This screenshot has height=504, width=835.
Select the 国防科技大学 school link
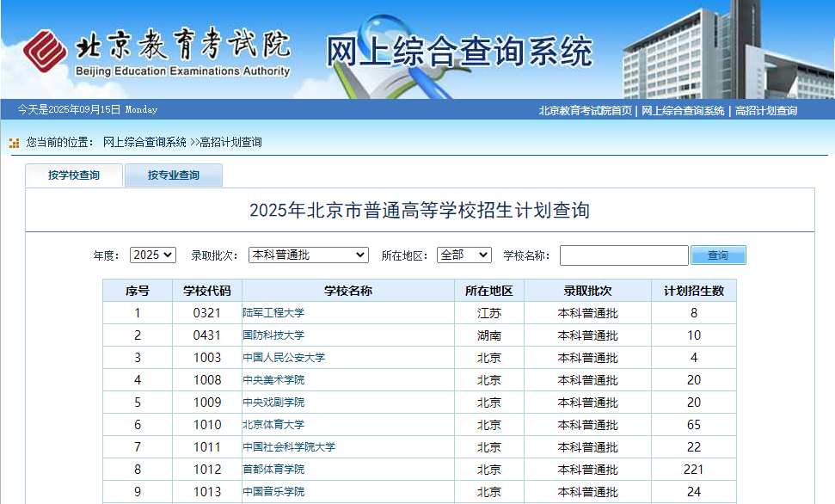(x=273, y=335)
